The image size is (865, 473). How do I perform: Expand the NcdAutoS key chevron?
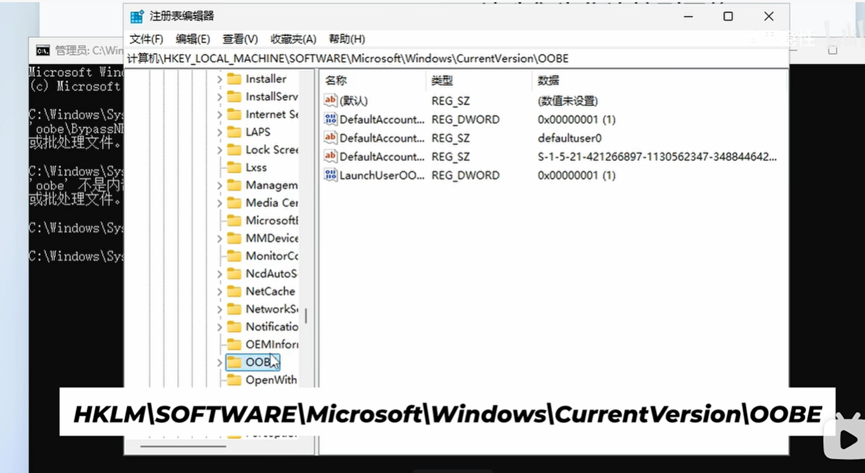click(x=220, y=274)
